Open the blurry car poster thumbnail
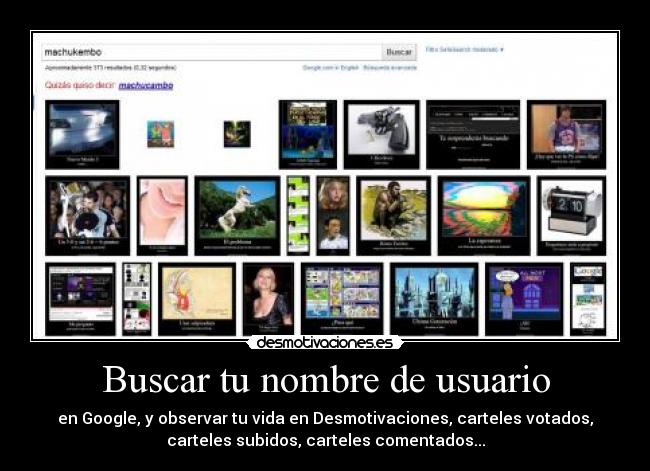Screen dimensions: 650x471 coord(82,134)
